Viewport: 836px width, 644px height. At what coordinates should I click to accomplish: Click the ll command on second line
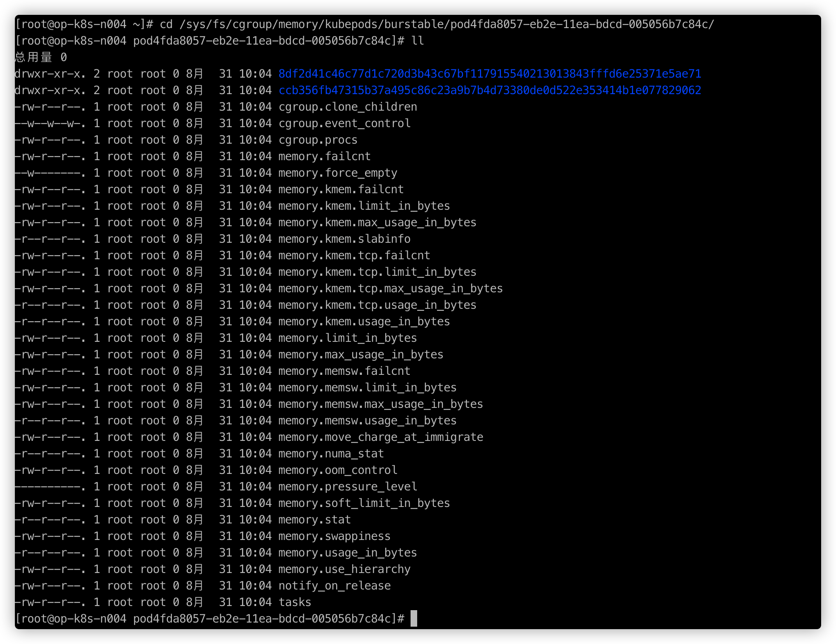pos(417,41)
